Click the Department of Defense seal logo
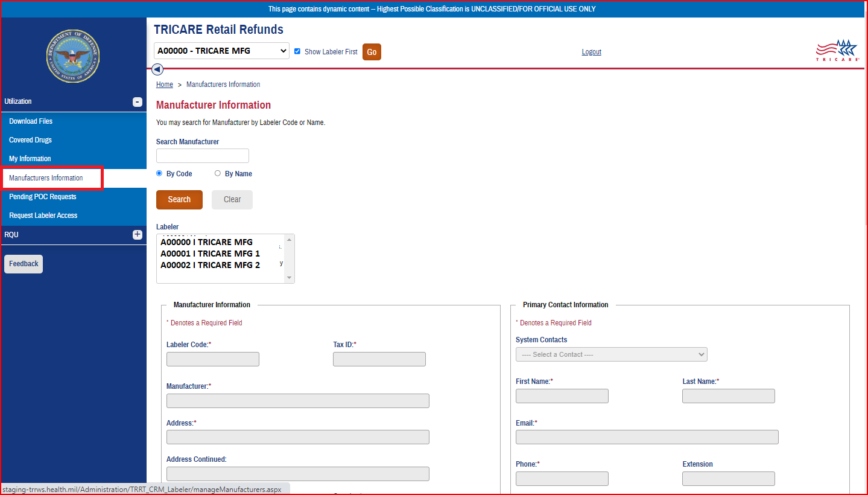This screenshot has height=495, width=868. (73, 56)
